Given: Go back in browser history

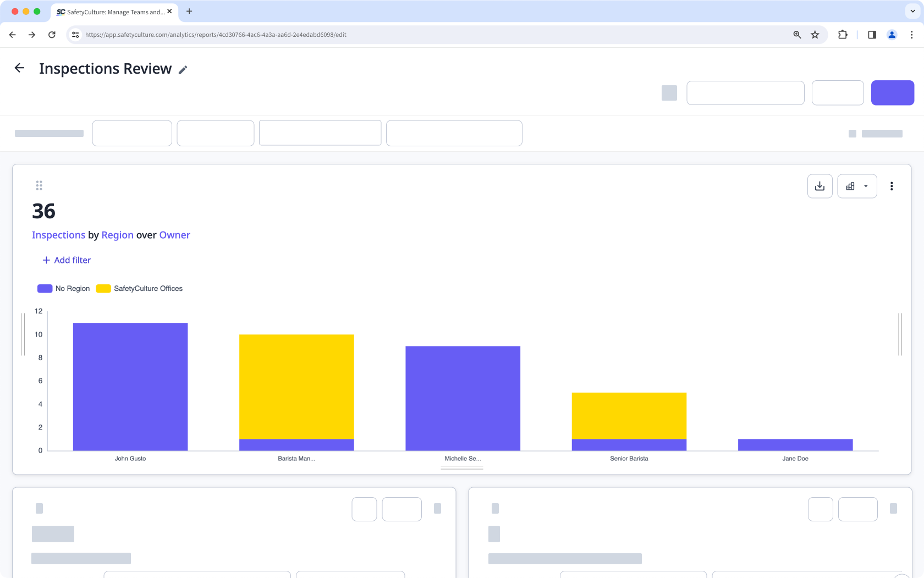Looking at the screenshot, I should (x=13, y=35).
